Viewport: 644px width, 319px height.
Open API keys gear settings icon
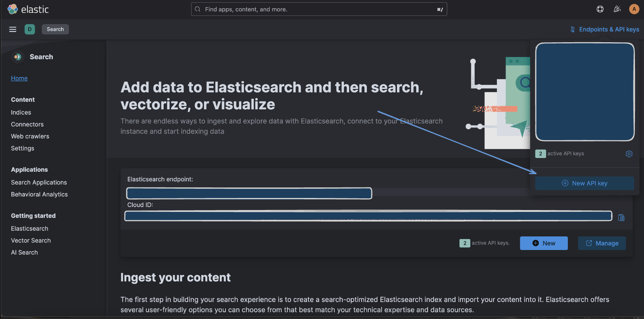point(629,154)
